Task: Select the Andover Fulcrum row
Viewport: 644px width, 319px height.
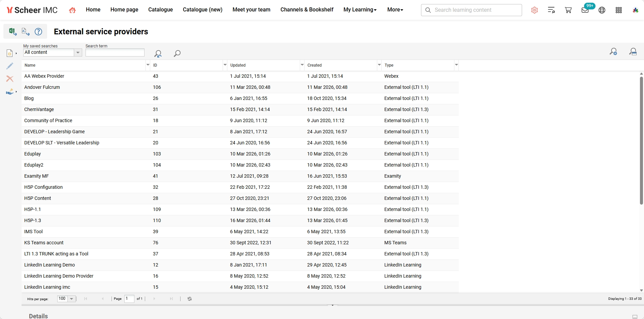Action: pyautogui.click(x=240, y=87)
